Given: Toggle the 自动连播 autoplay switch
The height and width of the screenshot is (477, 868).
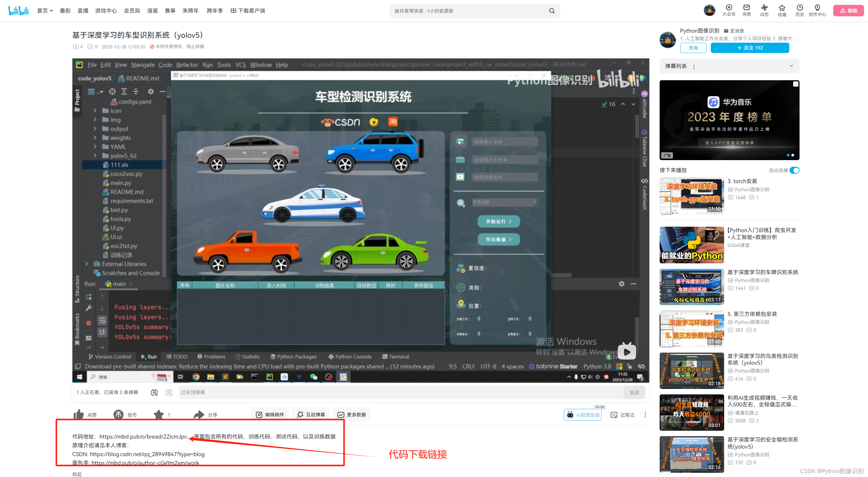Looking at the screenshot, I should [x=794, y=170].
